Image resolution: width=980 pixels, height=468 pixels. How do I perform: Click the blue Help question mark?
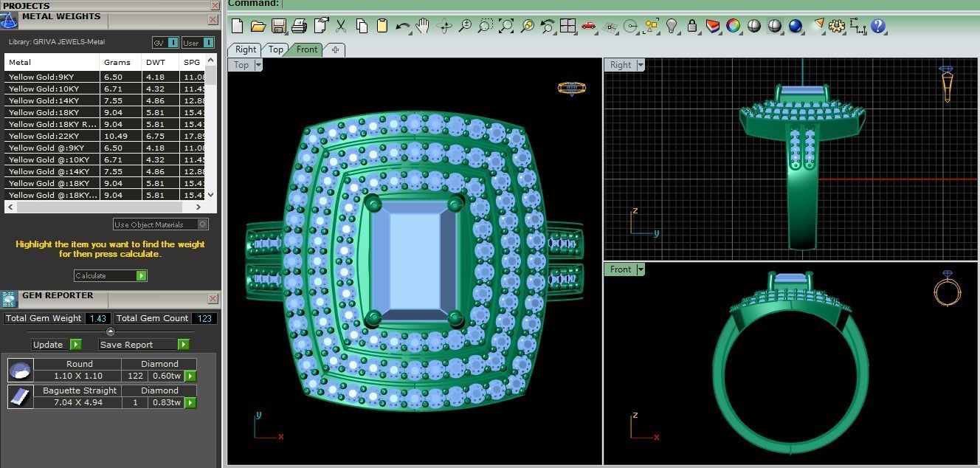tap(877, 27)
